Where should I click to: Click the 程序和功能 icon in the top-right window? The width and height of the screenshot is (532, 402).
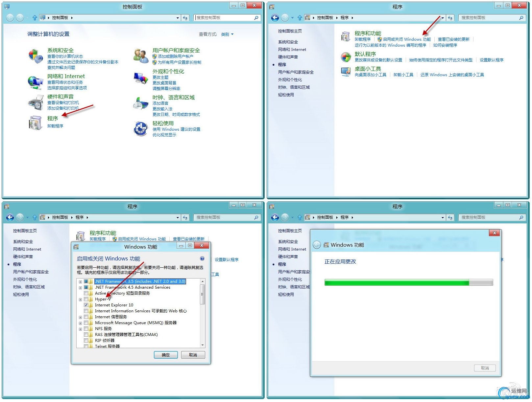click(x=346, y=36)
